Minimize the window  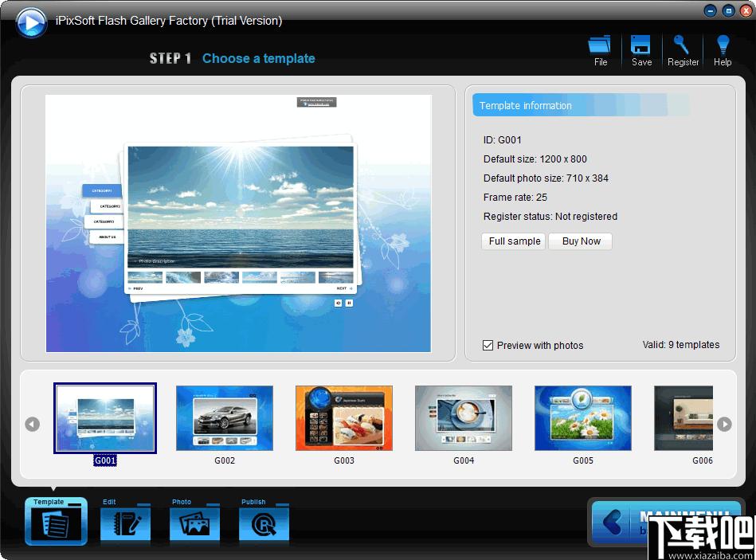click(711, 10)
